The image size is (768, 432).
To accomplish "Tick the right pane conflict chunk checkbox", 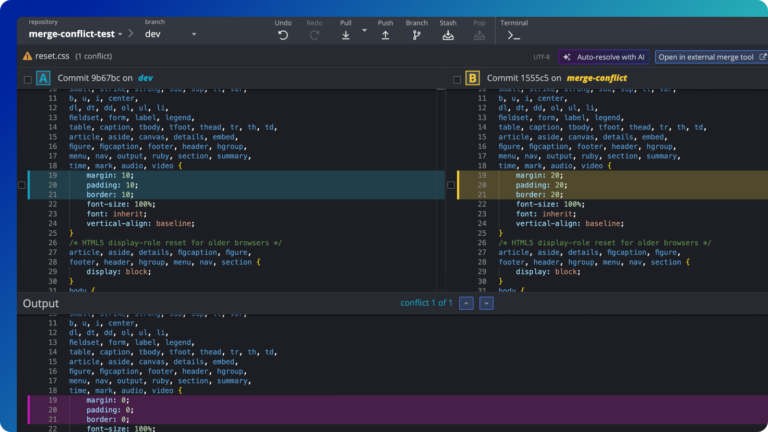I will pyautogui.click(x=450, y=185).
